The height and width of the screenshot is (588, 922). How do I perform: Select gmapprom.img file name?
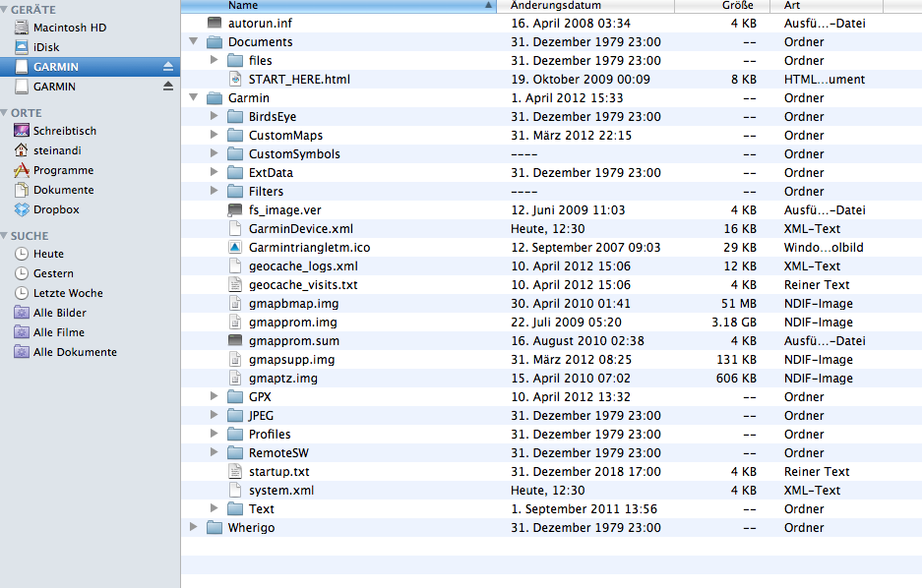pos(293,322)
